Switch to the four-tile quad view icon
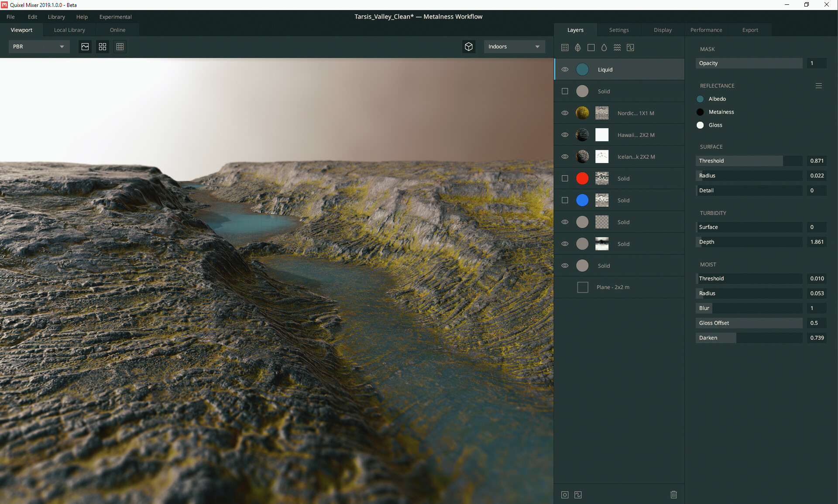The width and height of the screenshot is (838, 504). pyautogui.click(x=103, y=47)
